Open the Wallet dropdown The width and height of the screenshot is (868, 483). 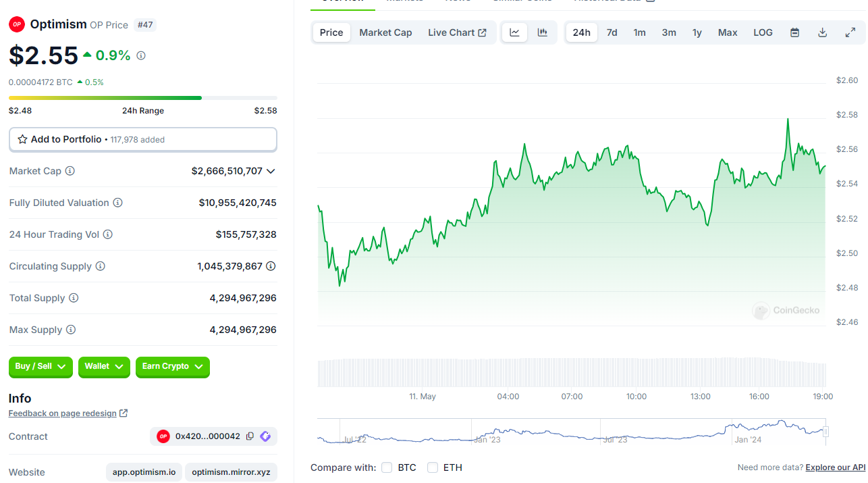[x=104, y=367]
